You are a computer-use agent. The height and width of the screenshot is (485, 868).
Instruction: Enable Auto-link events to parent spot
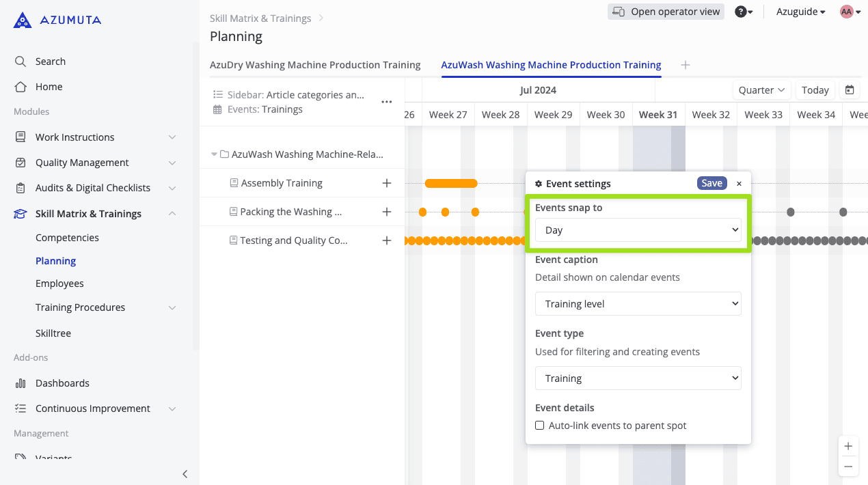pyautogui.click(x=540, y=426)
